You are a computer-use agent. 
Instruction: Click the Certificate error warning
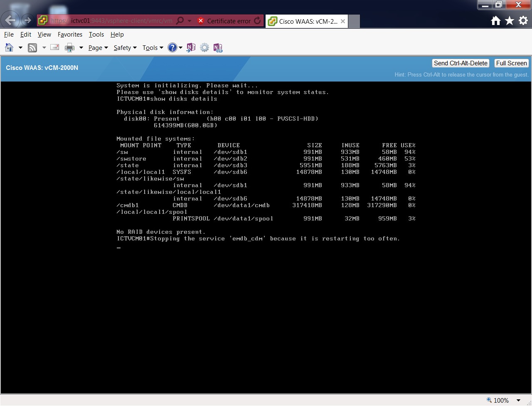[224, 21]
